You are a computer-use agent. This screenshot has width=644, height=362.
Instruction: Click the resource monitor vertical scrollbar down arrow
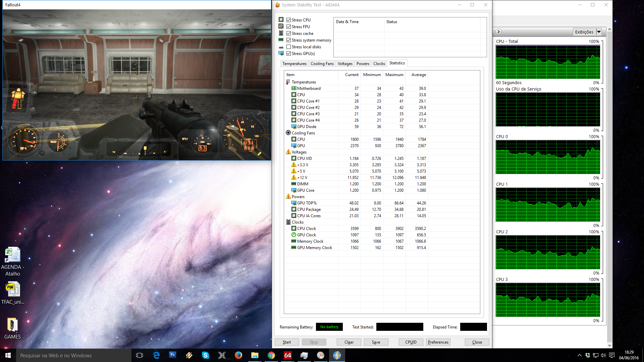(609, 345)
